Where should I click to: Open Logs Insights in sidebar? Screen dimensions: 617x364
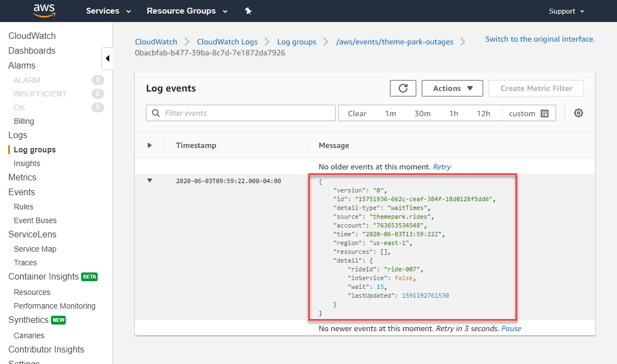point(27,163)
